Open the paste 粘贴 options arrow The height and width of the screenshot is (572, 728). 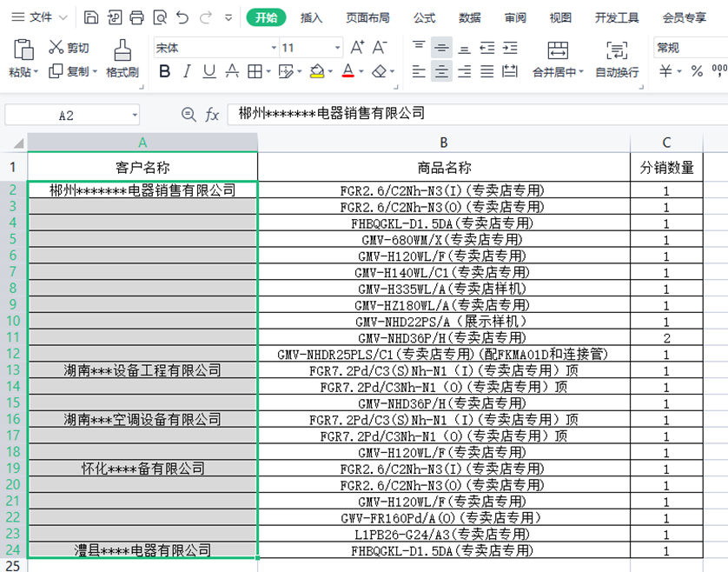pos(36,72)
